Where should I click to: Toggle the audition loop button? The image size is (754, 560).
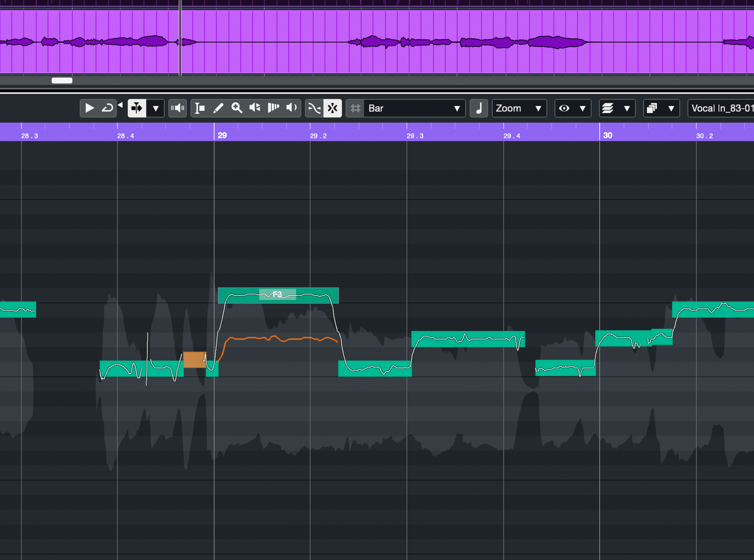107,108
